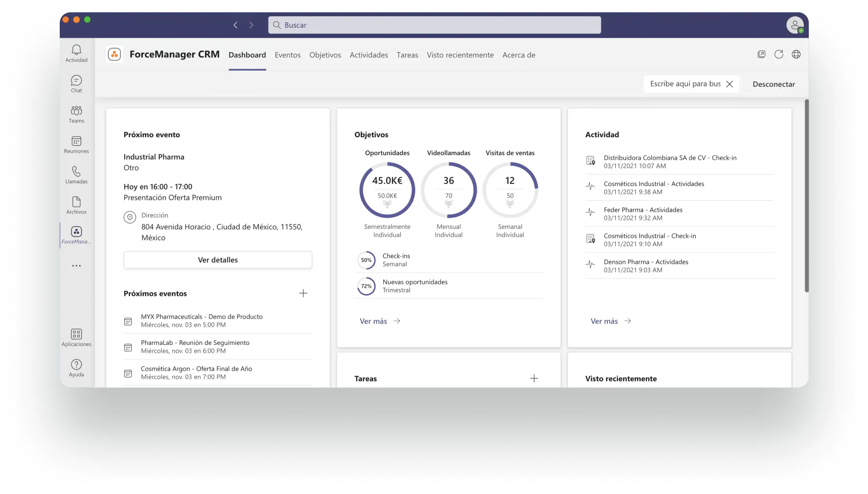Click the 72% Nuevas oportunidades circle
The width and height of the screenshot is (868, 494).
tap(366, 286)
